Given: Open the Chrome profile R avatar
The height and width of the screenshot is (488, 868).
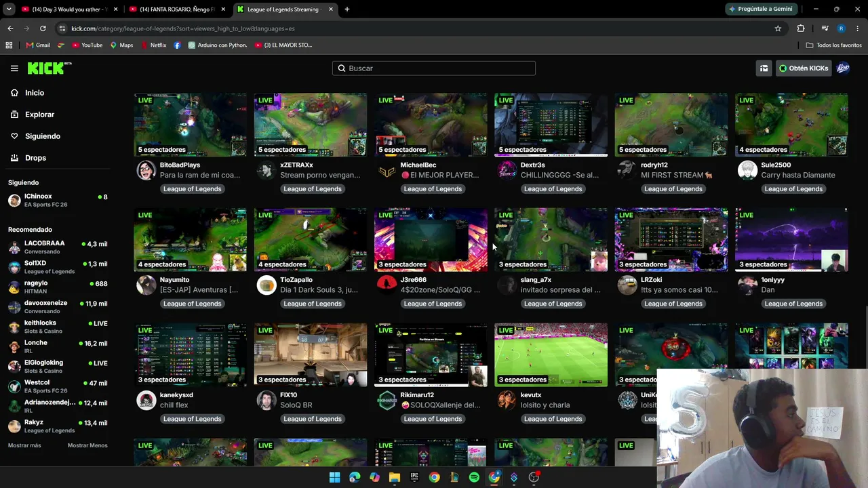Looking at the screenshot, I should 841,28.
